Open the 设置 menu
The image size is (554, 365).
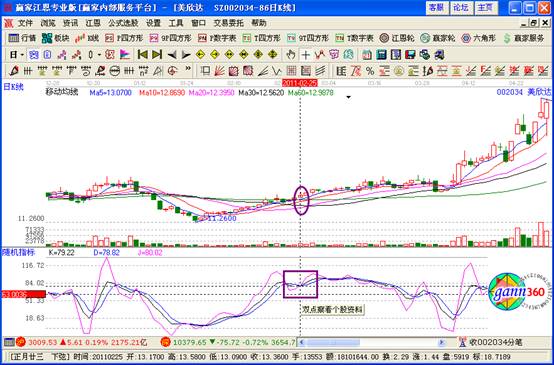(153, 23)
